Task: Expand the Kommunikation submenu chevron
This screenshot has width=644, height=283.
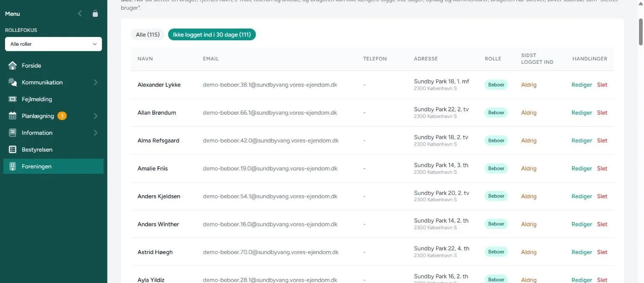Action: click(x=95, y=82)
